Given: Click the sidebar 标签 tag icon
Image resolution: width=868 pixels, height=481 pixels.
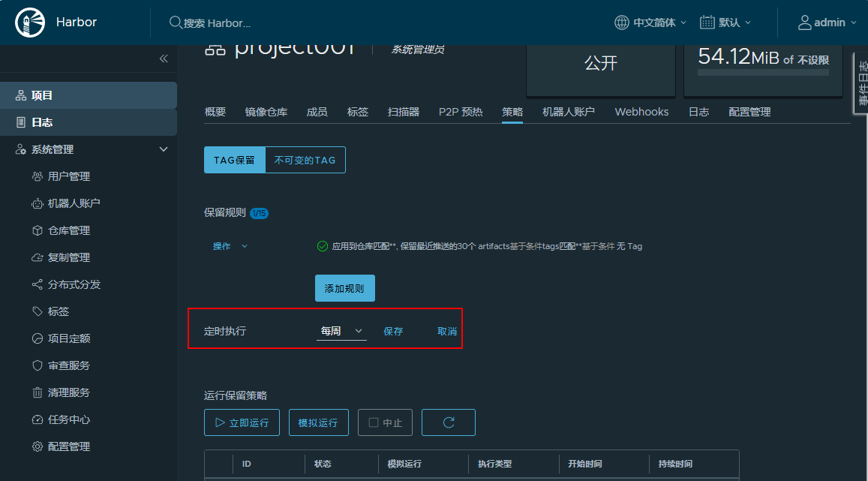Looking at the screenshot, I should (37, 311).
